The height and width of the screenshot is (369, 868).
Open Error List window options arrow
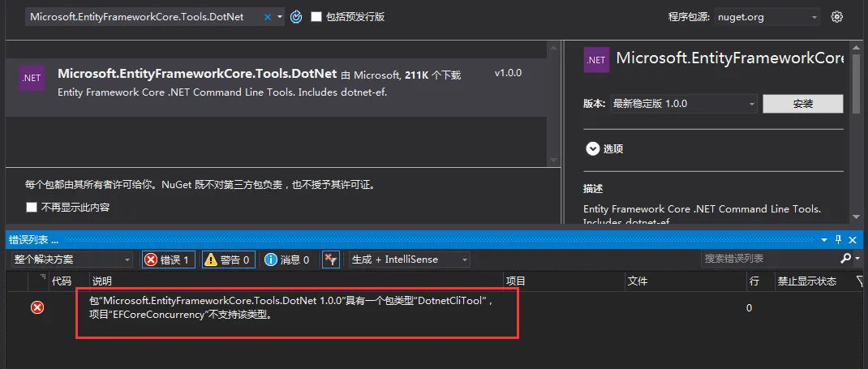824,240
